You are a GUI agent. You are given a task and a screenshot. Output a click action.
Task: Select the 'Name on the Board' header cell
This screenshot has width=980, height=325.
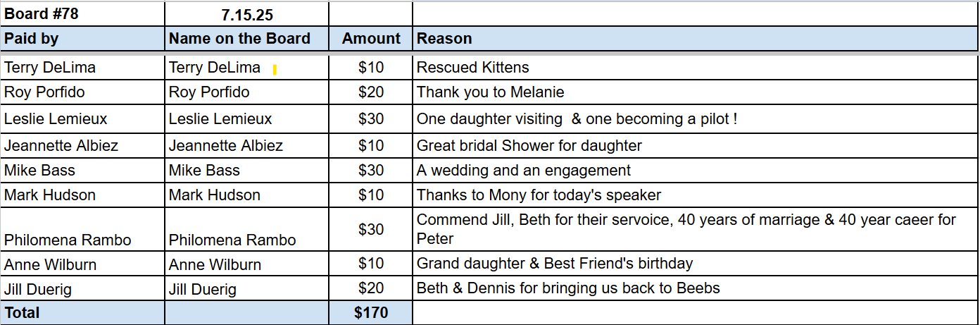(x=239, y=39)
